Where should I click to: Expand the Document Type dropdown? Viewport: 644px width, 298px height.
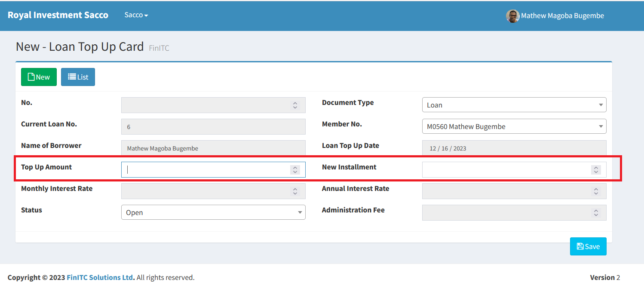514,105
